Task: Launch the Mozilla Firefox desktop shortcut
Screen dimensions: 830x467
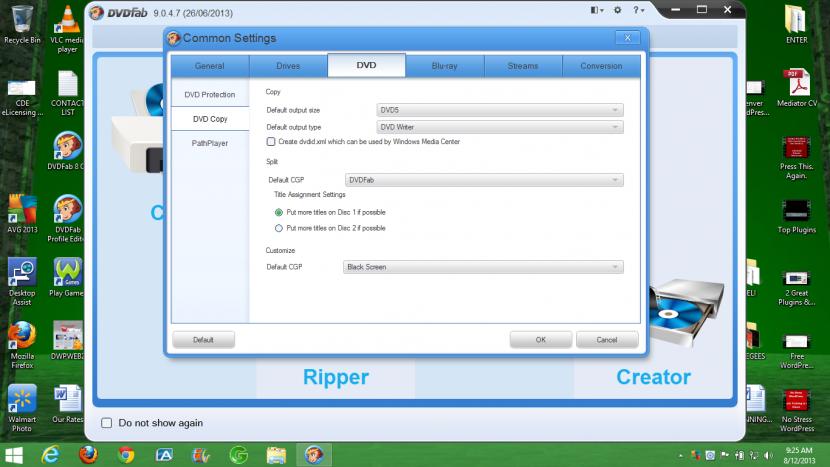Action: point(22,345)
